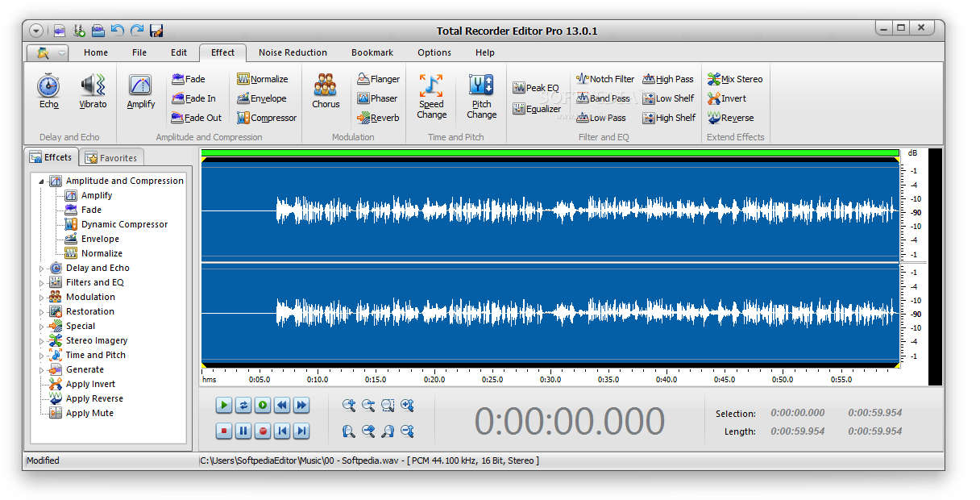980x500 pixels.
Task: Open the quick access toolbar dropdown arrow
Action: 36,31
